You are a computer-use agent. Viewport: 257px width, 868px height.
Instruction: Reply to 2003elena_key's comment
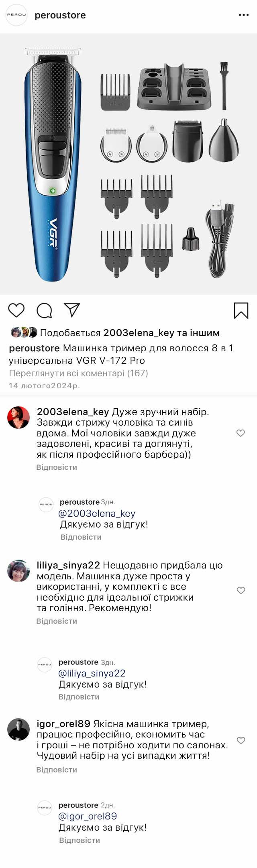point(57,467)
